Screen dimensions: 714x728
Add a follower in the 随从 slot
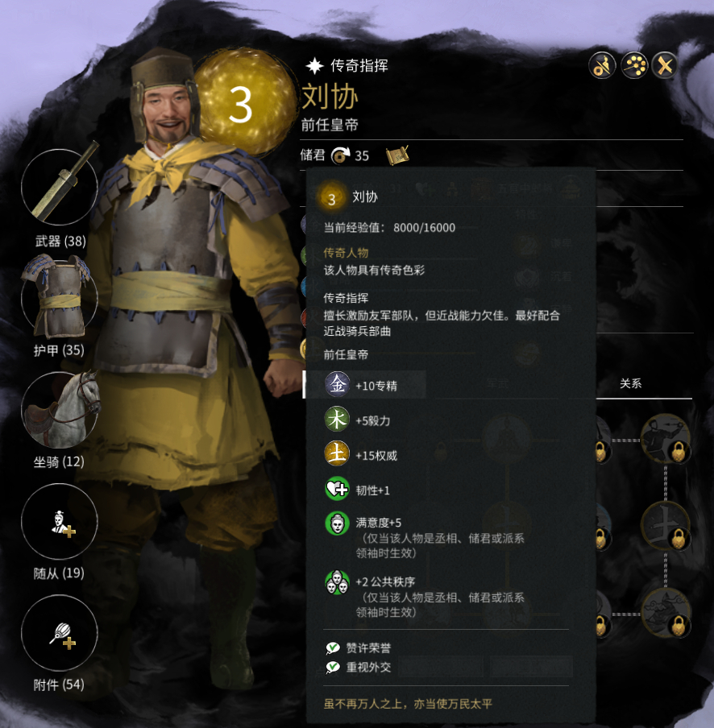coord(60,521)
